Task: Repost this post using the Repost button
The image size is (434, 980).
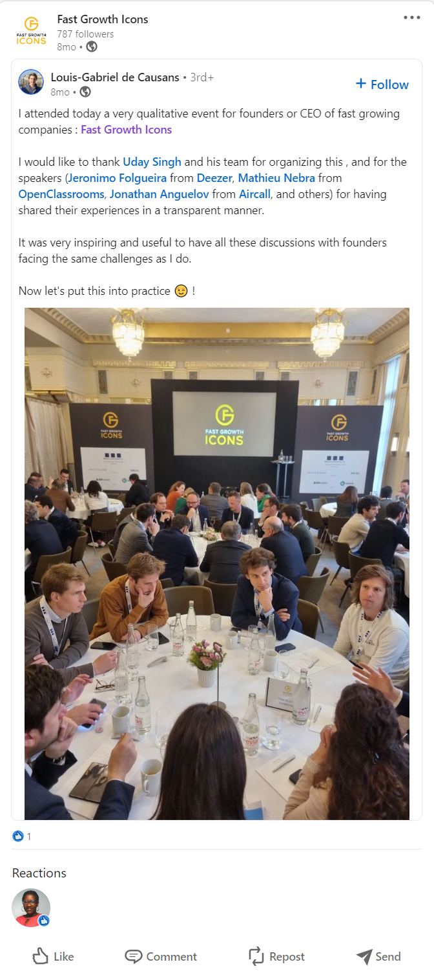Action: point(276,957)
